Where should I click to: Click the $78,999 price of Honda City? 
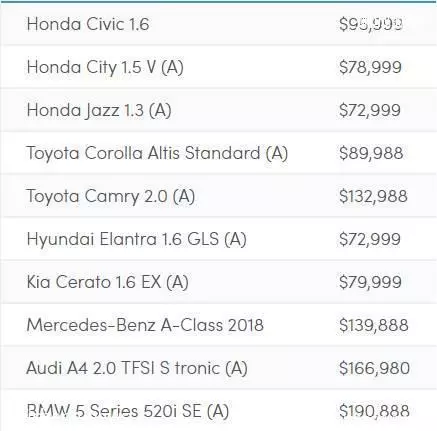370,67
